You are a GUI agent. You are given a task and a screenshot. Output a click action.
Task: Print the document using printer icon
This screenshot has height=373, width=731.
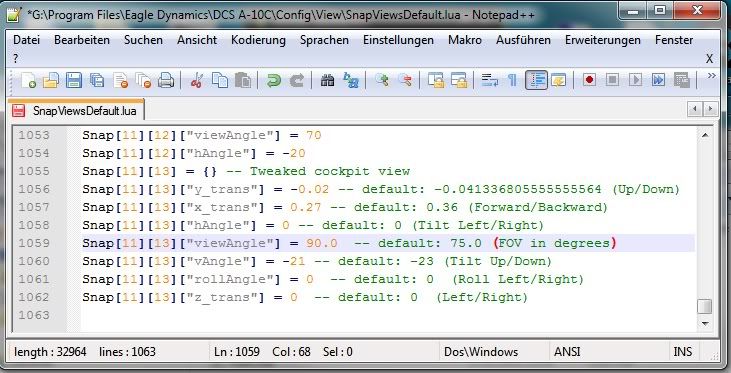tap(166, 80)
